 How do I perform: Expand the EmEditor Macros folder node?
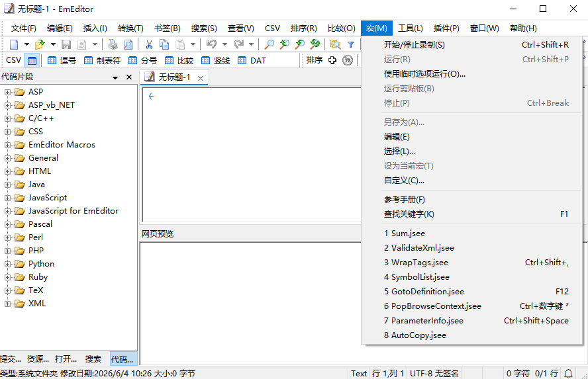click(x=7, y=145)
